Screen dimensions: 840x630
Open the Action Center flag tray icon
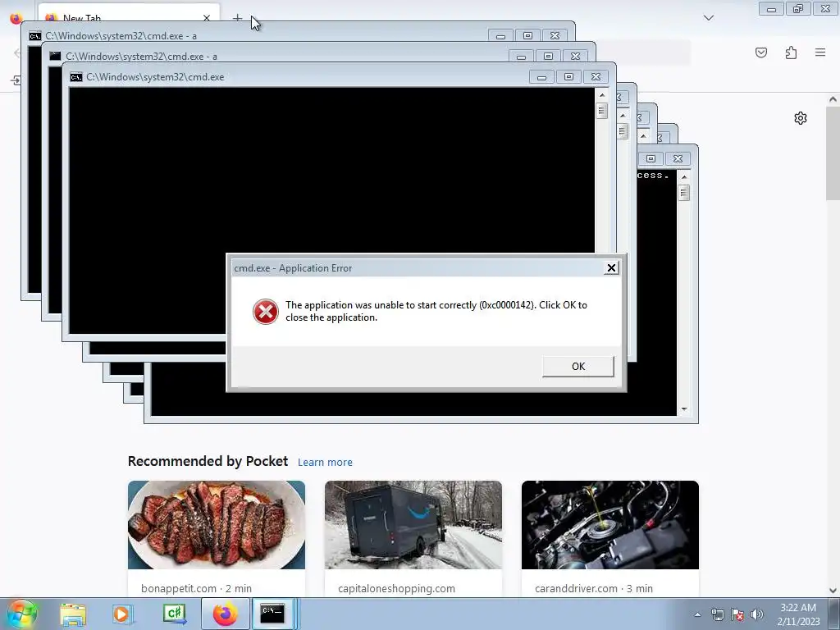click(x=737, y=614)
